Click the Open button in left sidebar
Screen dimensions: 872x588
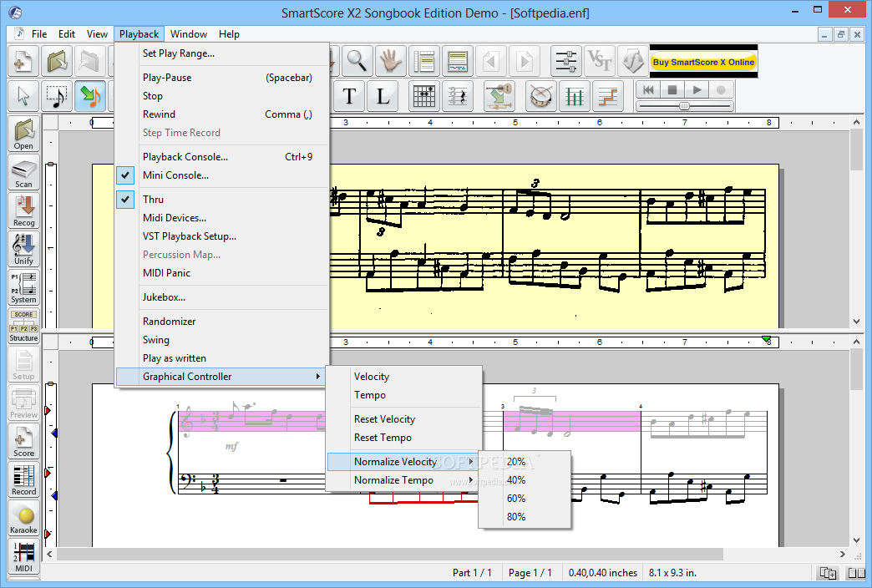(23, 134)
